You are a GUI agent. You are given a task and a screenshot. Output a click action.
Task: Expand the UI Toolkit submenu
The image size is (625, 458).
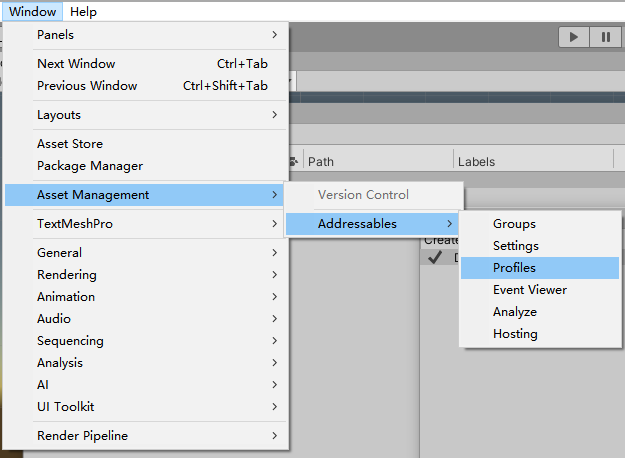(145, 407)
